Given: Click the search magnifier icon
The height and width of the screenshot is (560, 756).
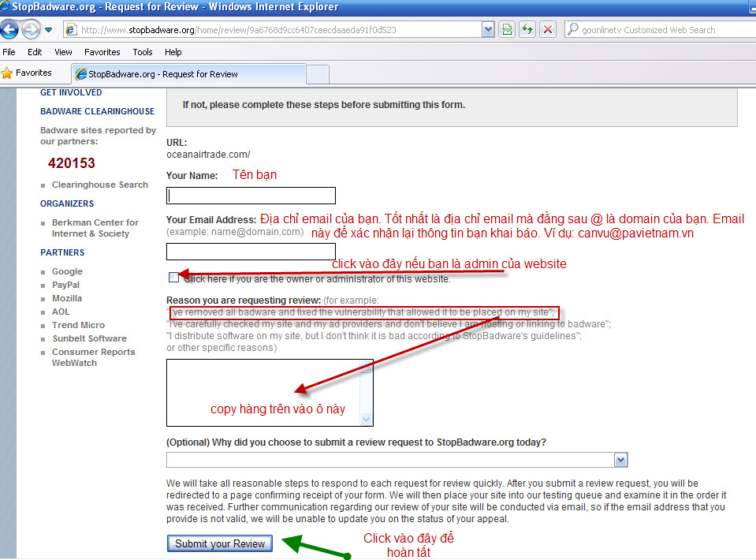Looking at the screenshot, I should [572, 29].
